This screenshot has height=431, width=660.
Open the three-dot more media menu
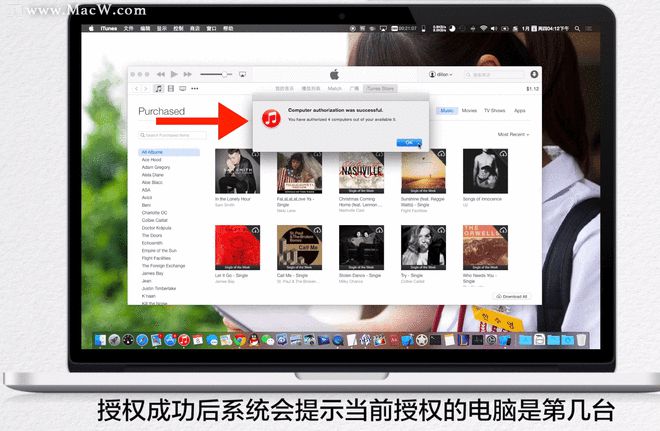pyautogui.click(x=194, y=88)
